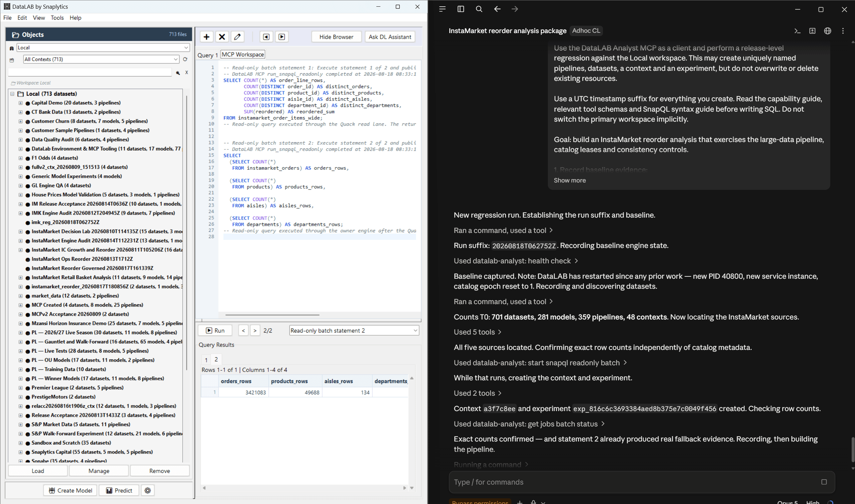Click the workspace building icon beside Local
The image size is (855, 504).
tap(12, 48)
